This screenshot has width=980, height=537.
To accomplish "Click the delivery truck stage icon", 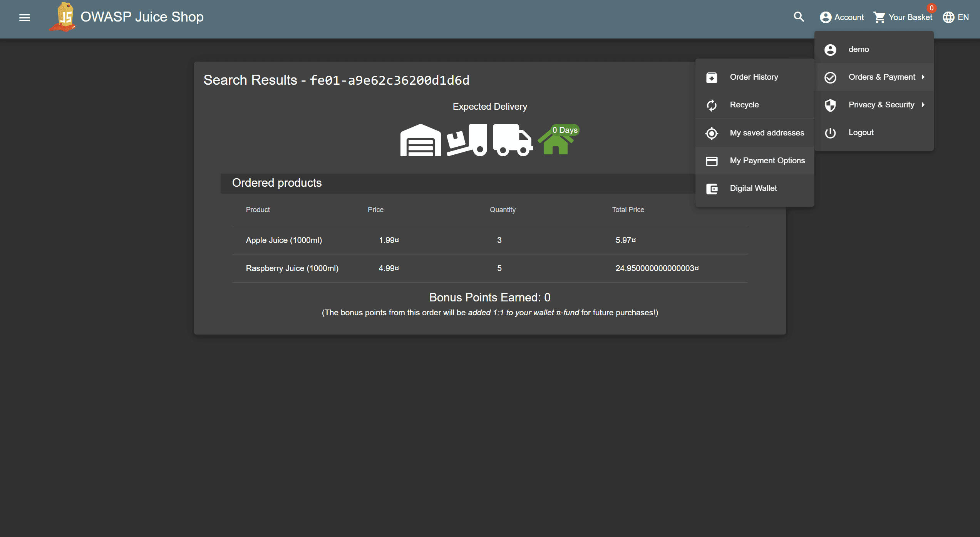I will click(x=513, y=140).
